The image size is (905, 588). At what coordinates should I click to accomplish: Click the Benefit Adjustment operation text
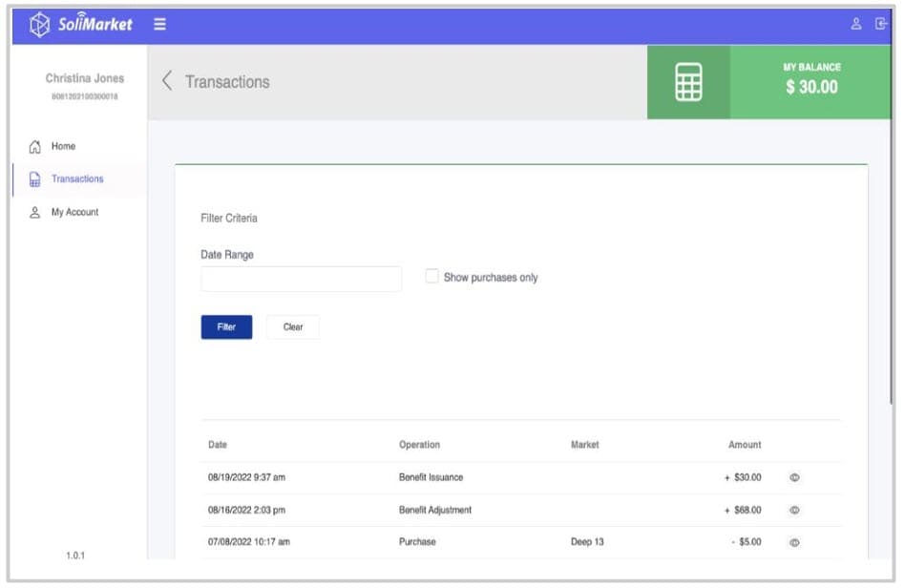coord(435,510)
